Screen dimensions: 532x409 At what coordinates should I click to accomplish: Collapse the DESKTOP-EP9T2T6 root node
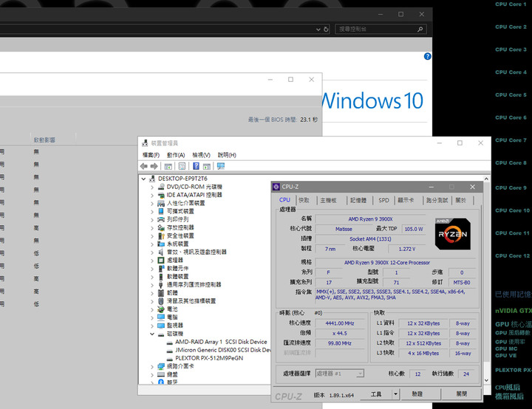pos(143,179)
